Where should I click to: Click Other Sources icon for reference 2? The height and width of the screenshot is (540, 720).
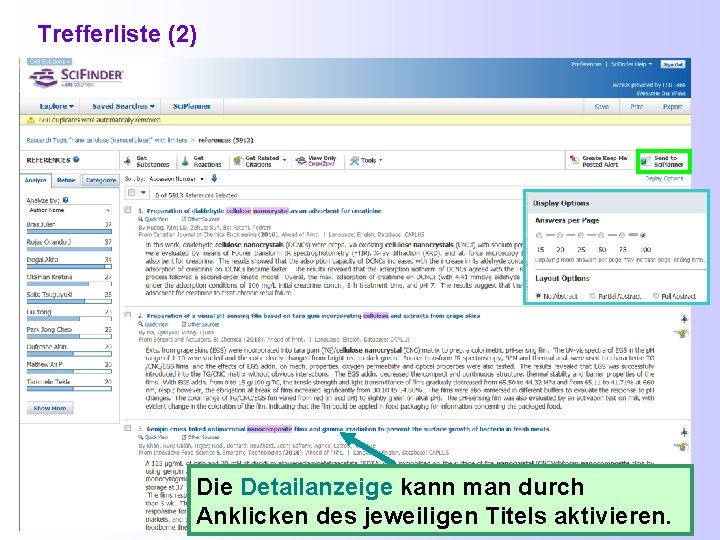184,324
